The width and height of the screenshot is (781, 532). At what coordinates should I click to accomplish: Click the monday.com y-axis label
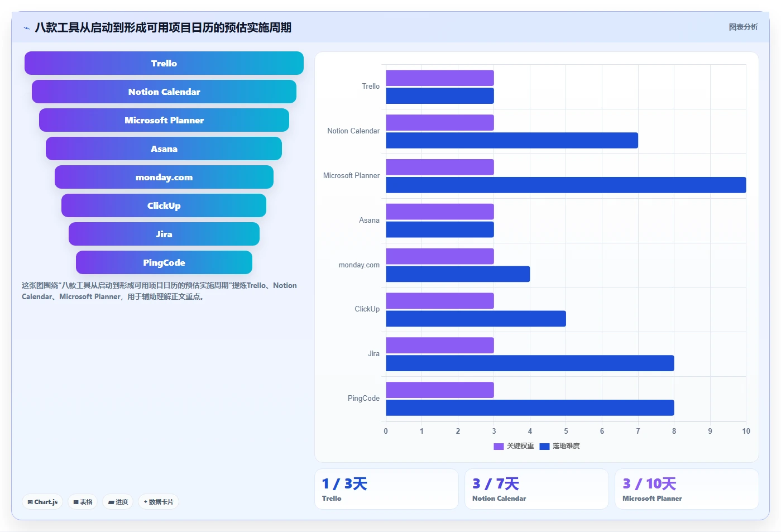(359, 265)
